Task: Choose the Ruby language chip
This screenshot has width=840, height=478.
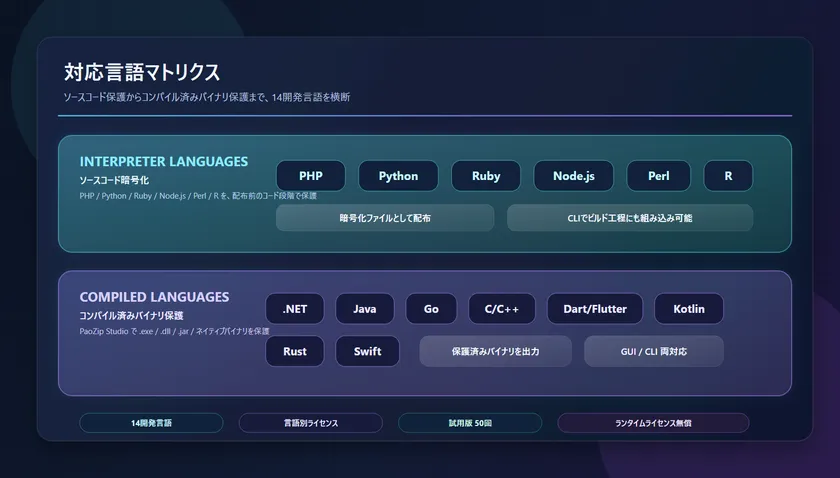Action: pyautogui.click(x=486, y=176)
